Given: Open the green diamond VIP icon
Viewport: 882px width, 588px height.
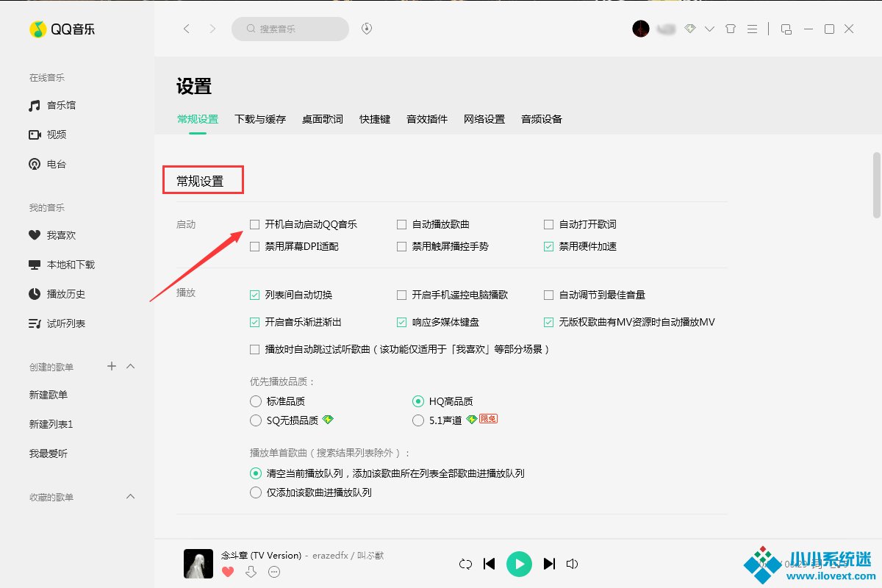Looking at the screenshot, I should (689, 29).
